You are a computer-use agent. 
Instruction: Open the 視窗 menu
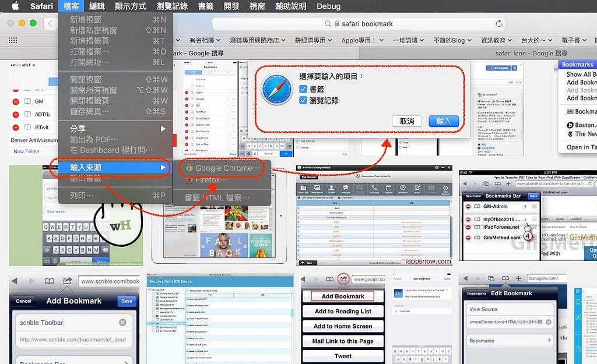[x=257, y=6]
